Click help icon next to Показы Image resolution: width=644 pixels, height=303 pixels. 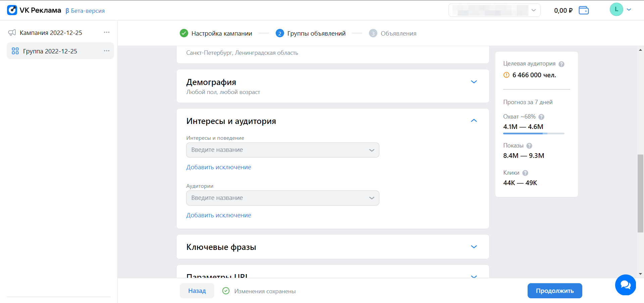tap(529, 146)
